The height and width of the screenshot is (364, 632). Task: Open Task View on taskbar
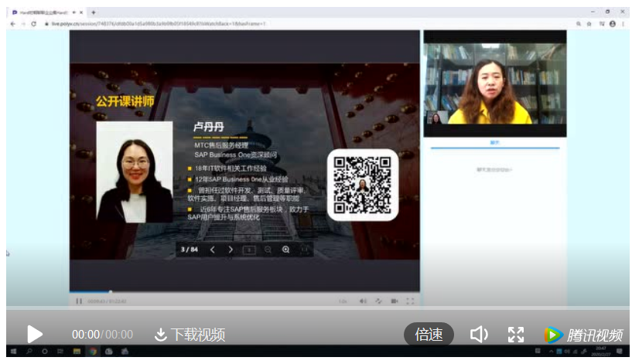pos(60,351)
